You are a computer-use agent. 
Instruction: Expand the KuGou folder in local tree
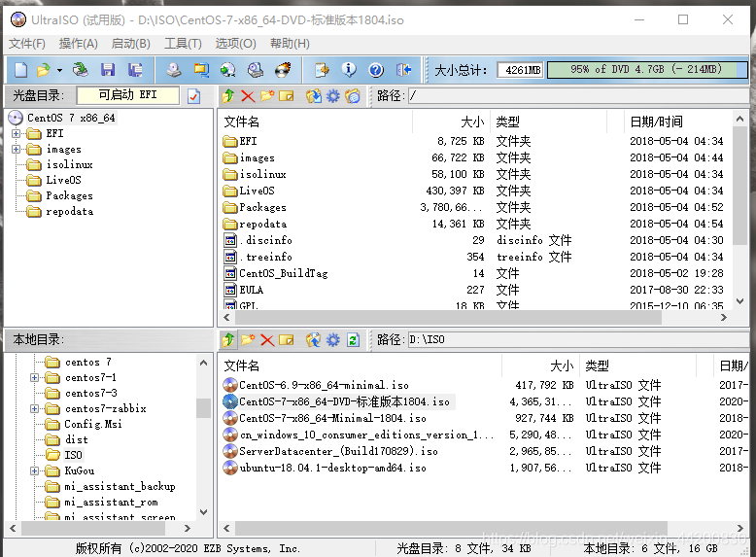(x=34, y=471)
